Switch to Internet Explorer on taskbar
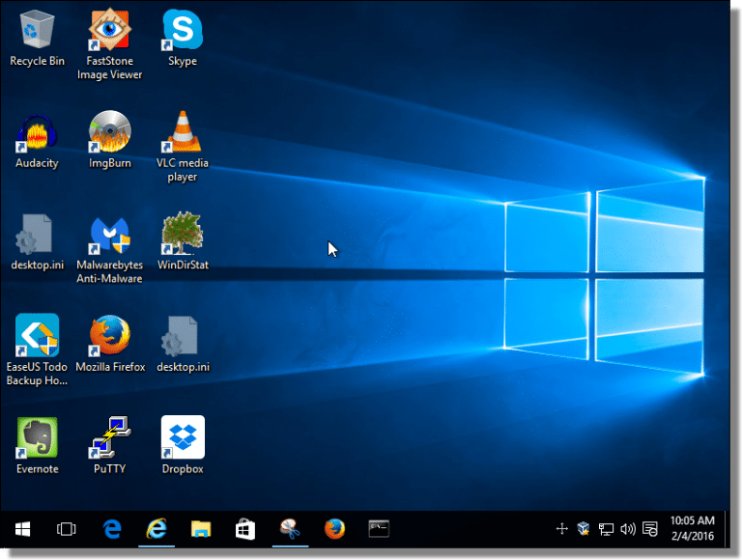This screenshot has height=560, width=742. (157, 529)
